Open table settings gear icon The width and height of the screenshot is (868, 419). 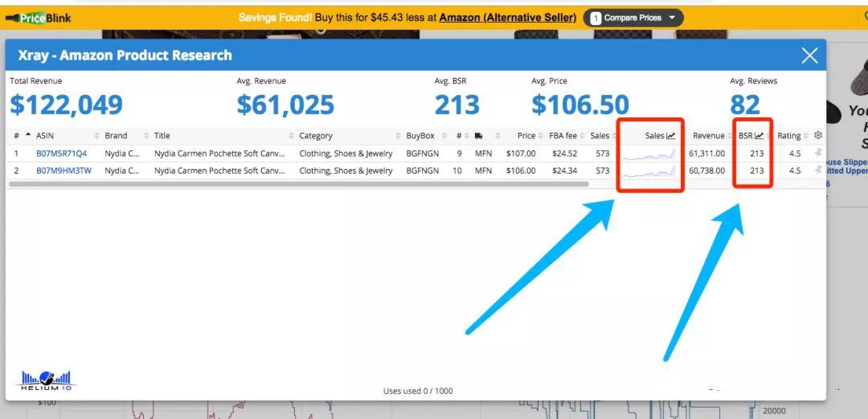[818, 135]
